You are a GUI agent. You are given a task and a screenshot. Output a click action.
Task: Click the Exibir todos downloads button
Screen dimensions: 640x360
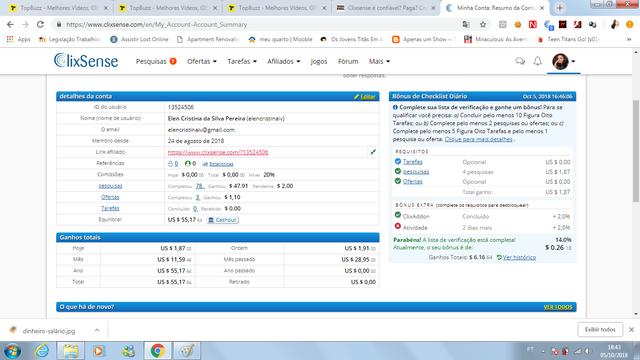click(600, 329)
